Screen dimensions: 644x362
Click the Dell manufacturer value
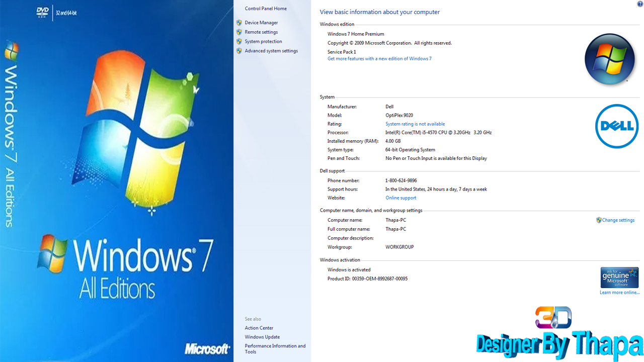389,107
